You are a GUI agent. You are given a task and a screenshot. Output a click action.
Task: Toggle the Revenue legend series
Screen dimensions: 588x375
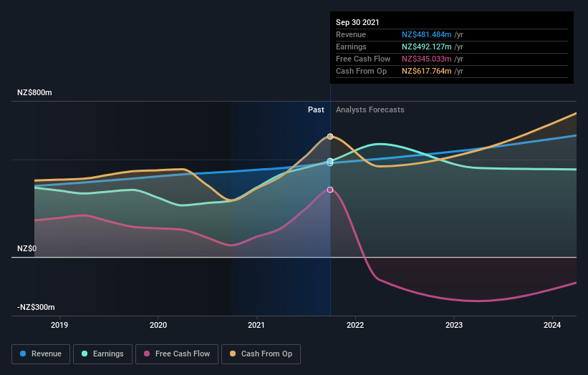tap(41, 354)
